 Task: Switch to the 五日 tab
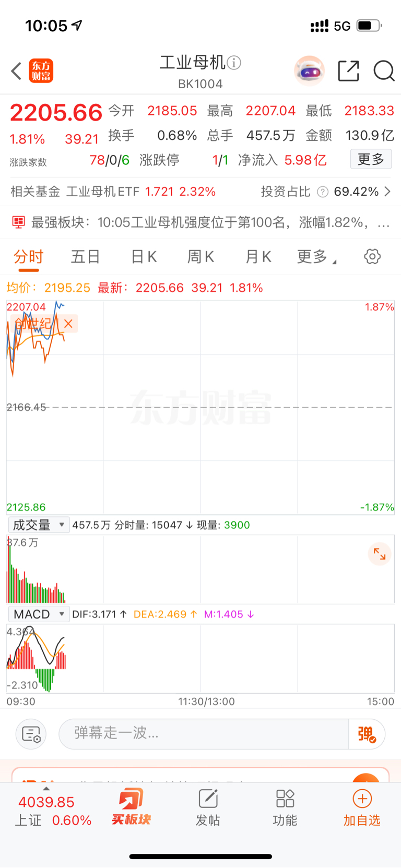86,257
